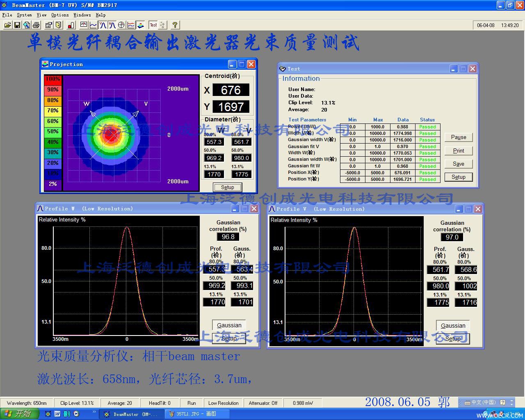Click the Gaussian correlation value 97.0
Viewport: 525px width, 420px height.
click(452, 237)
